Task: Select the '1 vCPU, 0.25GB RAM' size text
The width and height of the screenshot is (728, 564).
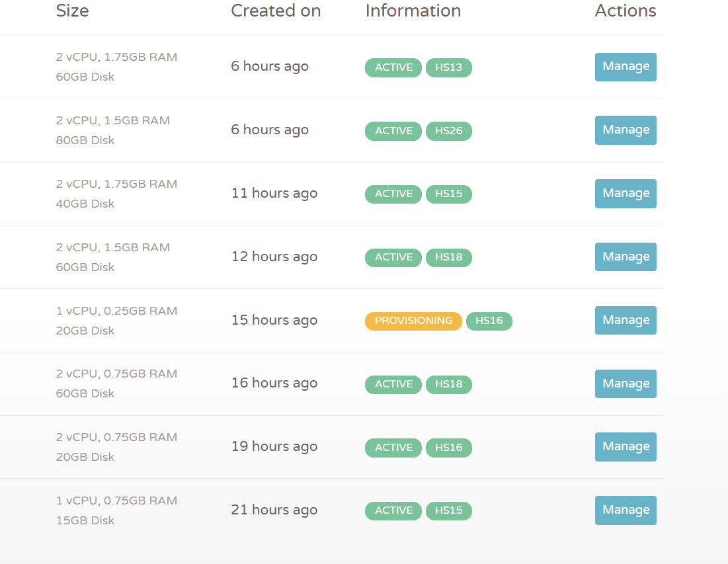Action: pyautogui.click(x=116, y=311)
